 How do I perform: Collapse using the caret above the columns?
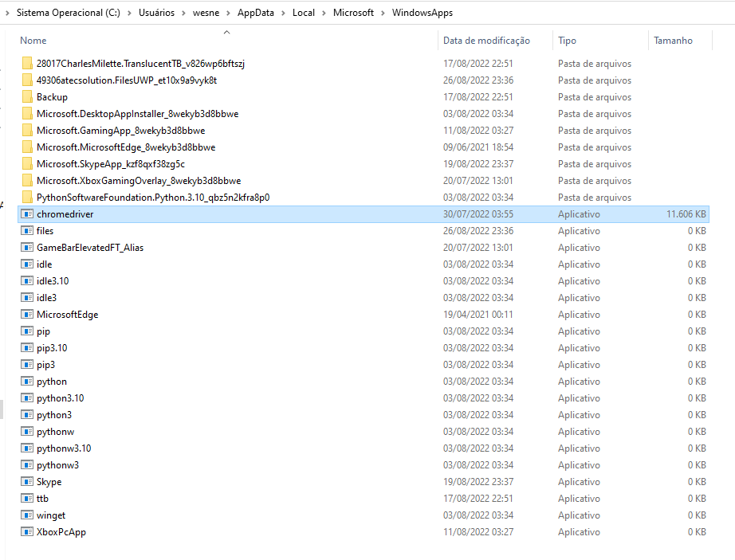point(226,30)
